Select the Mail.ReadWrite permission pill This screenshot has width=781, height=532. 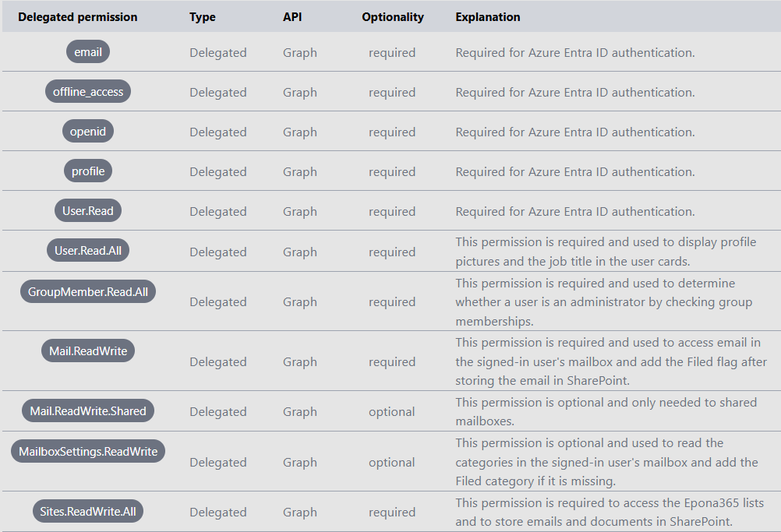88,351
